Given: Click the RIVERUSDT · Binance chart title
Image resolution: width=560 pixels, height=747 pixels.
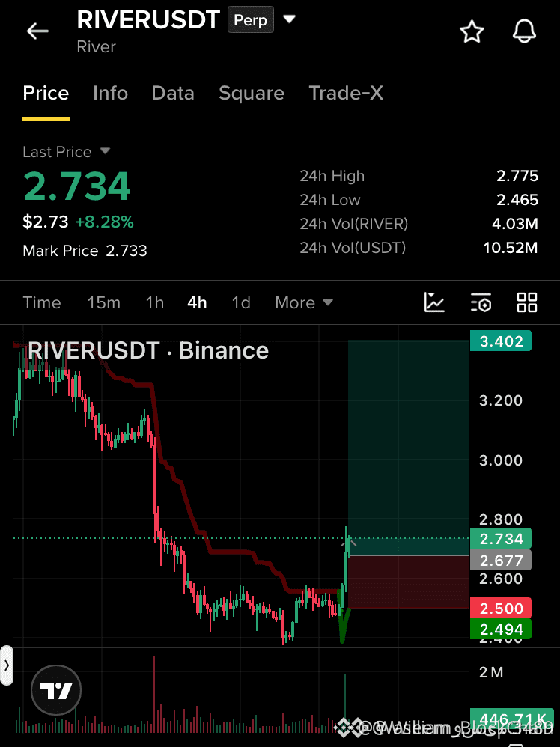Looking at the screenshot, I should (x=148, y=350).
